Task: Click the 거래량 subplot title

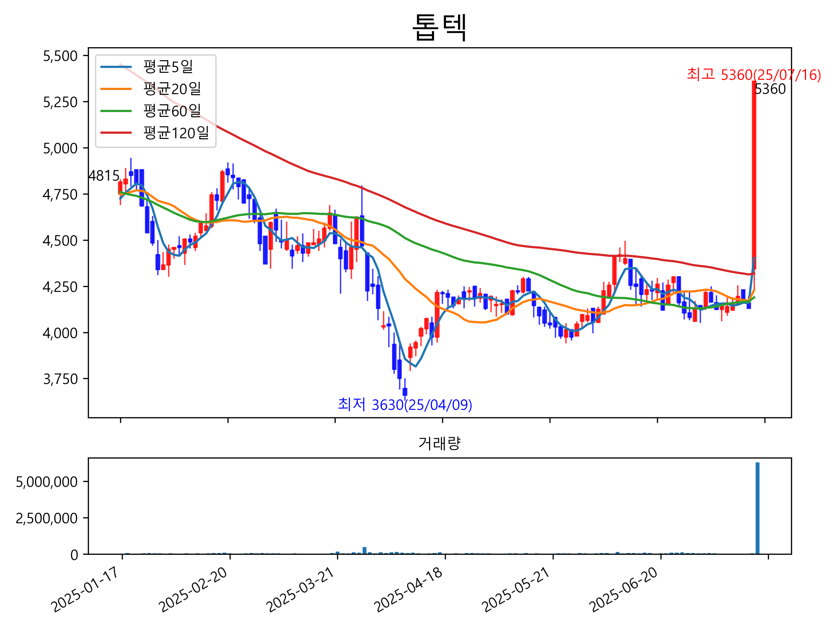Action: point(439,443)
